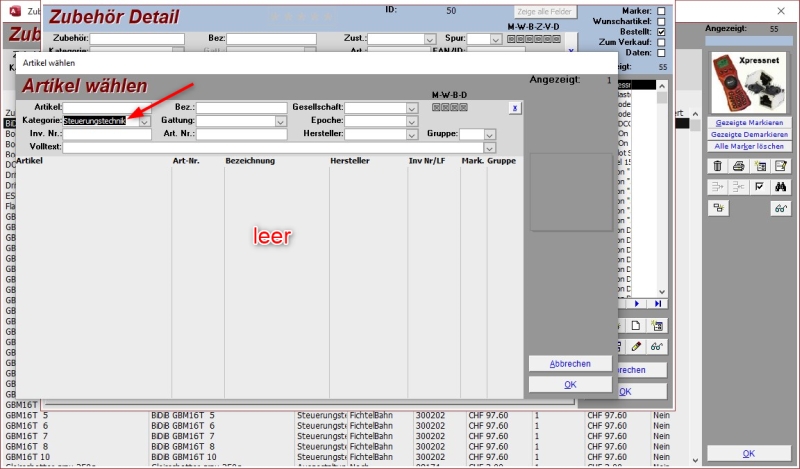Click the printer icon in right panel
800x469 pixels.
point(738,166)
